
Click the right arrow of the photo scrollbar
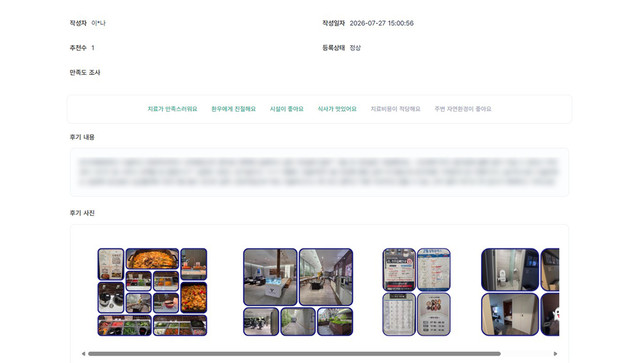pos(555,354)
